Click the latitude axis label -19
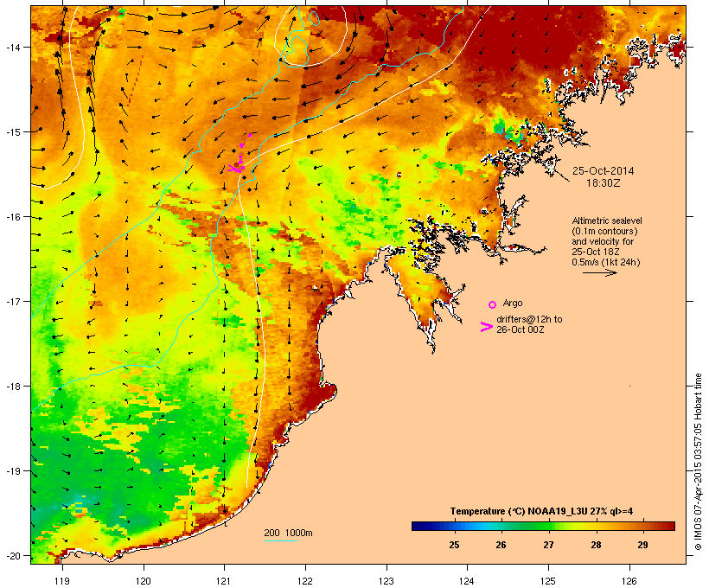Image resolution: width=709 pixels, height=588 pixels. pos(12,471)
